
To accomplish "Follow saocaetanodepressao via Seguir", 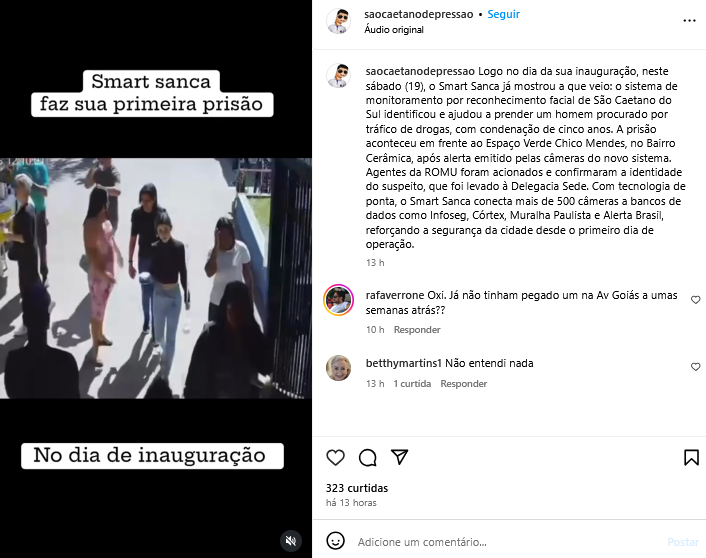I will pos(503,14).
